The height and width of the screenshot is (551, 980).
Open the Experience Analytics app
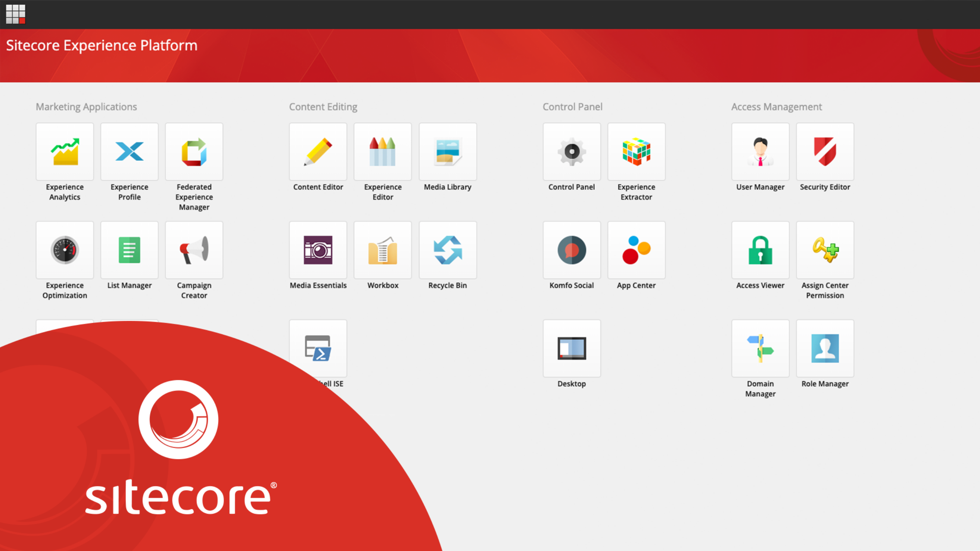pos(65,151)
